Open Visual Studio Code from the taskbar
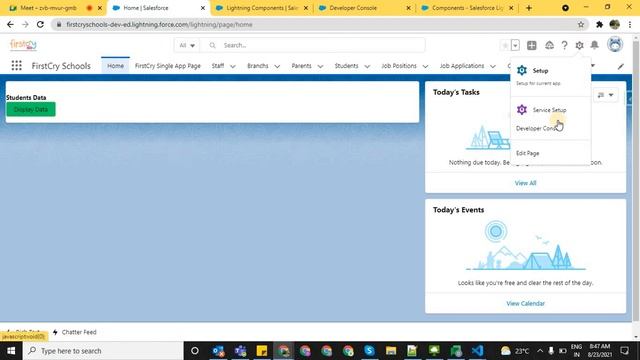Viewport: 640px width, 360px height. [477, 351]
